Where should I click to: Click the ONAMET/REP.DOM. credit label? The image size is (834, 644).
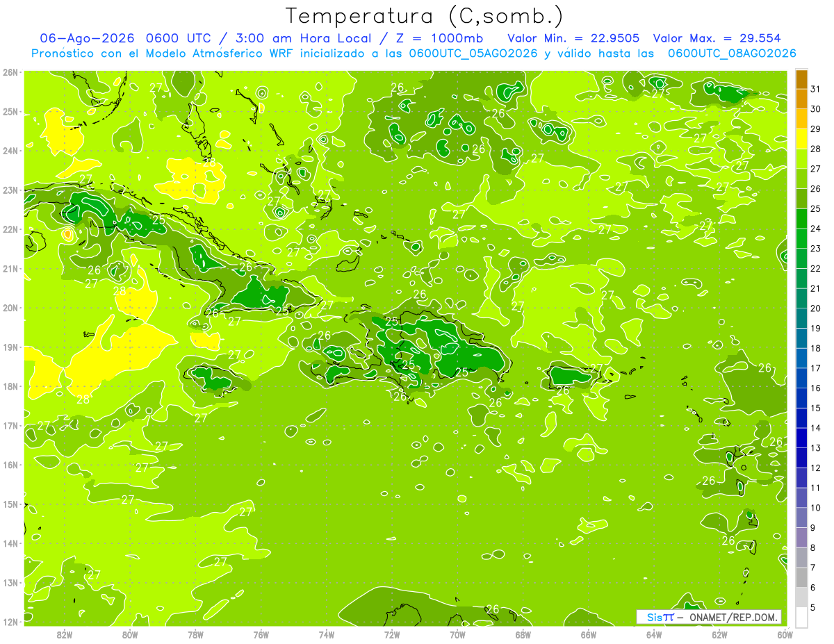pos(733,617)
